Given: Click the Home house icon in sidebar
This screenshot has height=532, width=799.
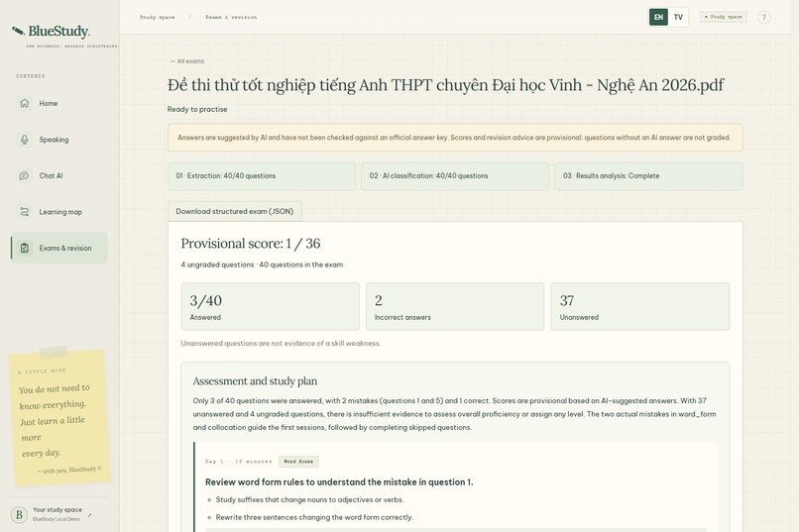Looking at the screenshot, I should point(25,103).
